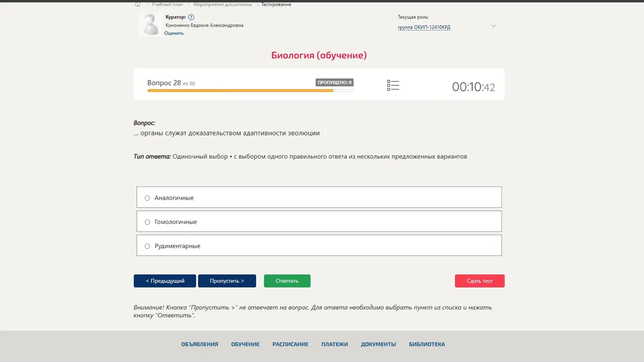Click the Оценить link under curator
The width and height of the screenshot is (644, 362).
pyautogui.click(x=174, y=33)
